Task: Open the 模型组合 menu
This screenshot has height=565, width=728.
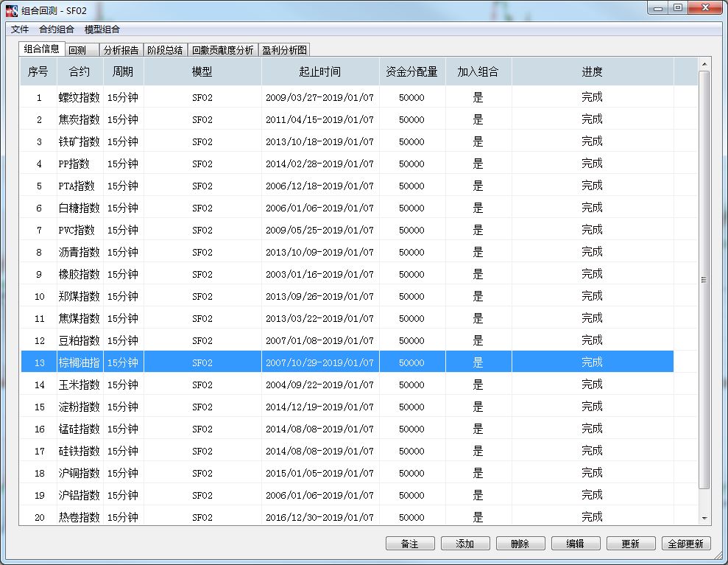Action: (102, 29)
